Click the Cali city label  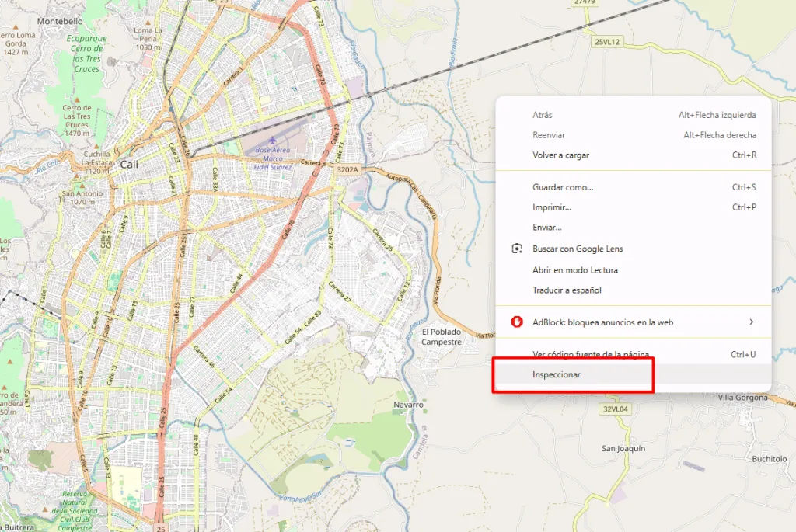[129, 165]
